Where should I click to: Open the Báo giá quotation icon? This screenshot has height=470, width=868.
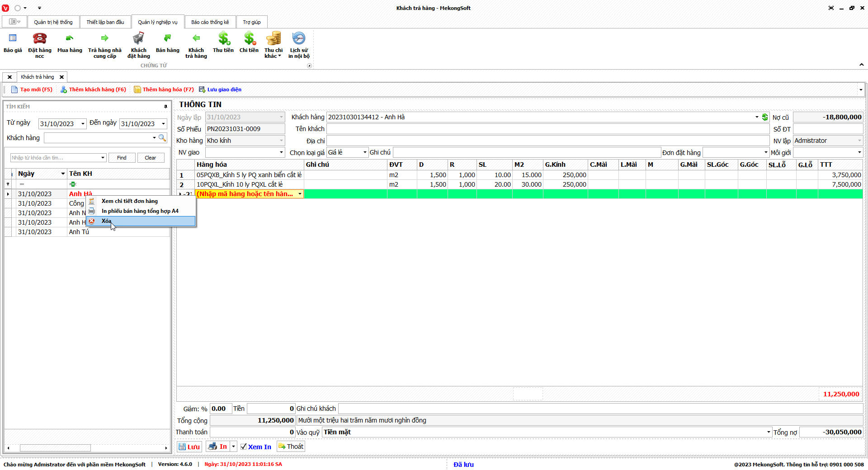pyautogui.click(x=13, y=39)
